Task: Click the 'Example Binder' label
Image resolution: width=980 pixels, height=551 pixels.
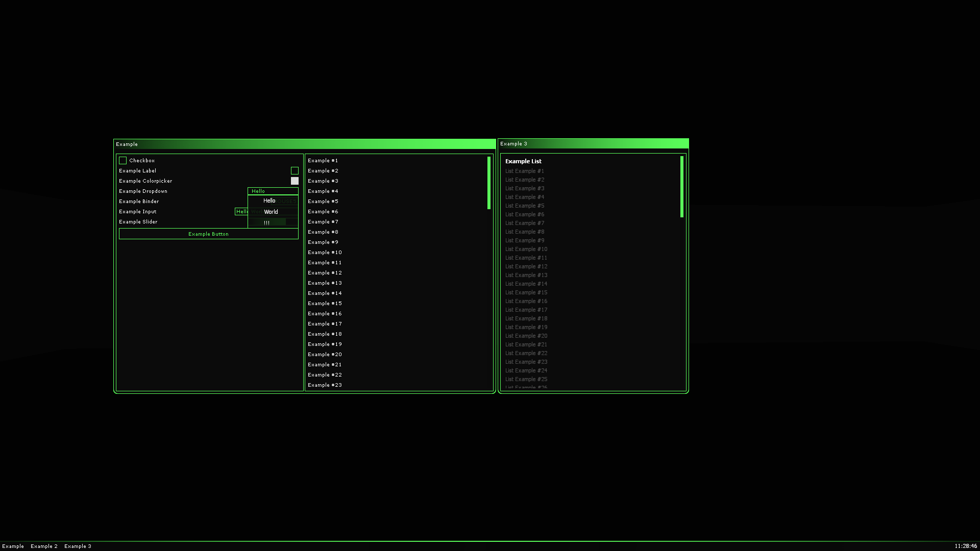Action: point(139,201)
